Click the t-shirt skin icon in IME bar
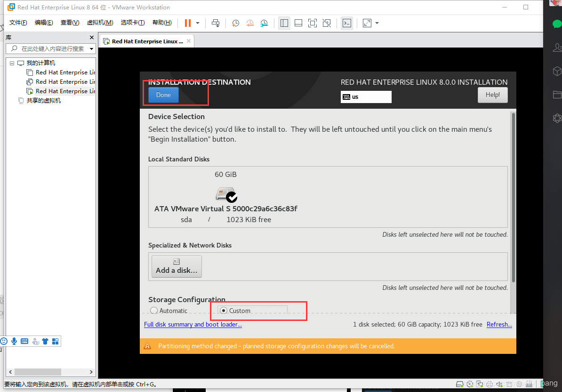This screenshot has height=392, width=562. [45, 341]
